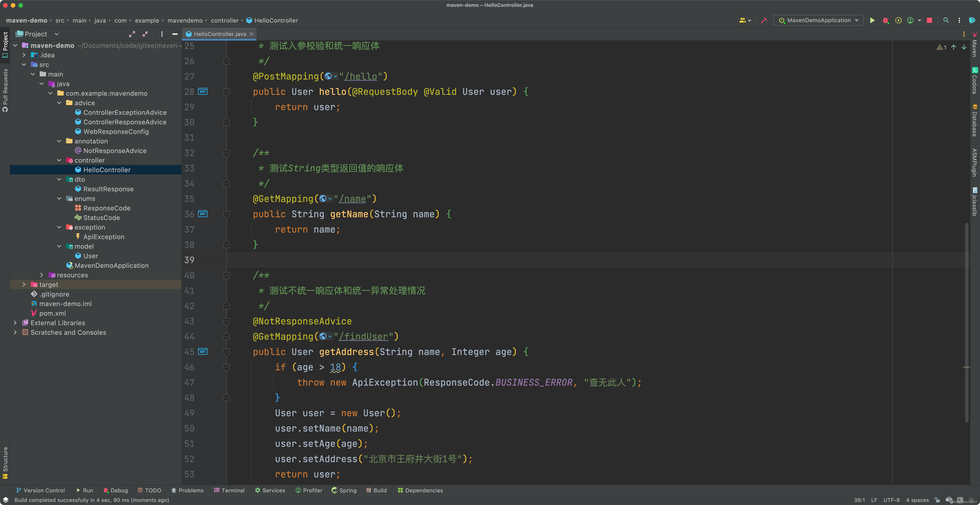The width and height of the screenshot is (980, 505).
Task: Fold the getAddress method at line 45
Action: coord(226,352)
